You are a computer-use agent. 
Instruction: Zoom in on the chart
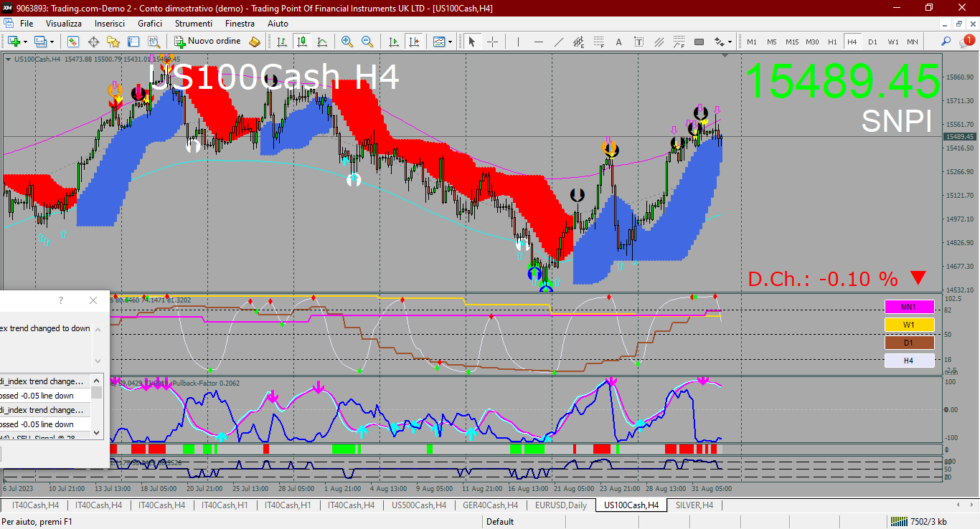pos(347,42)
